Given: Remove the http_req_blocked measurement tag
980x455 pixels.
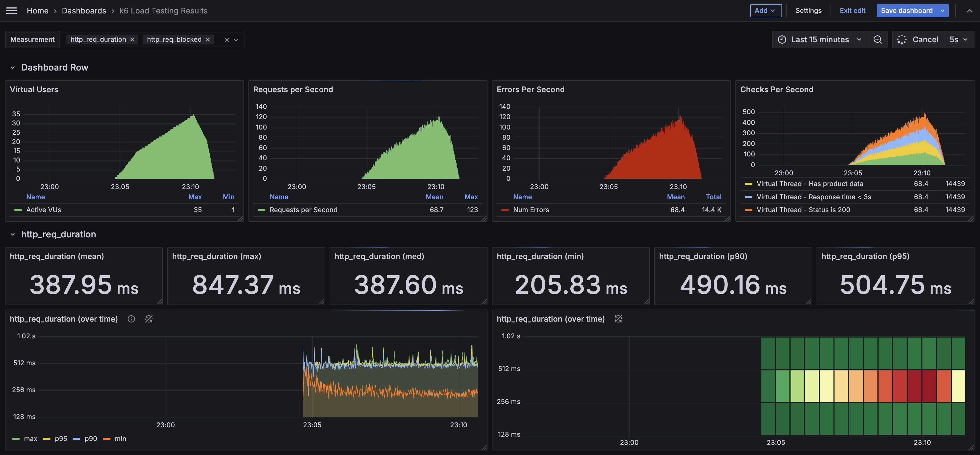Looking at the screenshot, I should click(x=208, y=40).
